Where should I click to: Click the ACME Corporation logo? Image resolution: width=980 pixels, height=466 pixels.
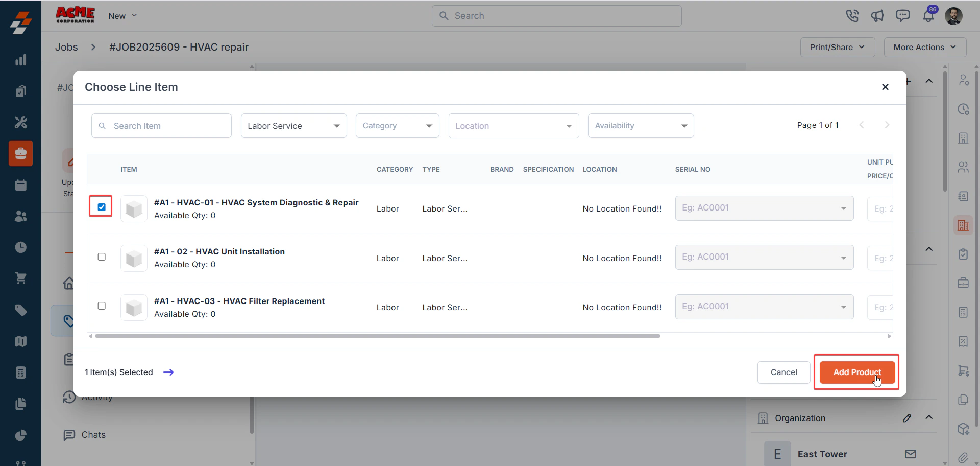75,15
